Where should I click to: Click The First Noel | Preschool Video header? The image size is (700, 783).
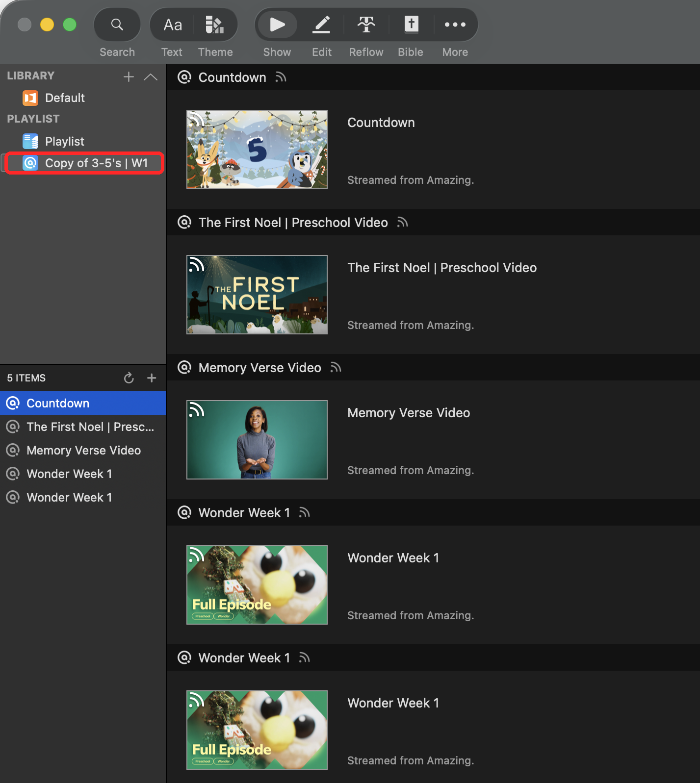coord(293,223)
